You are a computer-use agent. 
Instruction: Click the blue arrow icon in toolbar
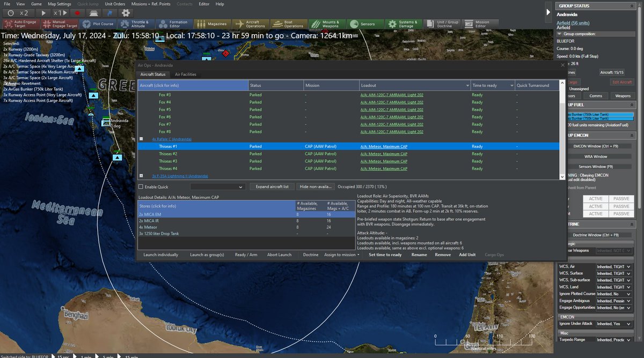tap(109, 12)
